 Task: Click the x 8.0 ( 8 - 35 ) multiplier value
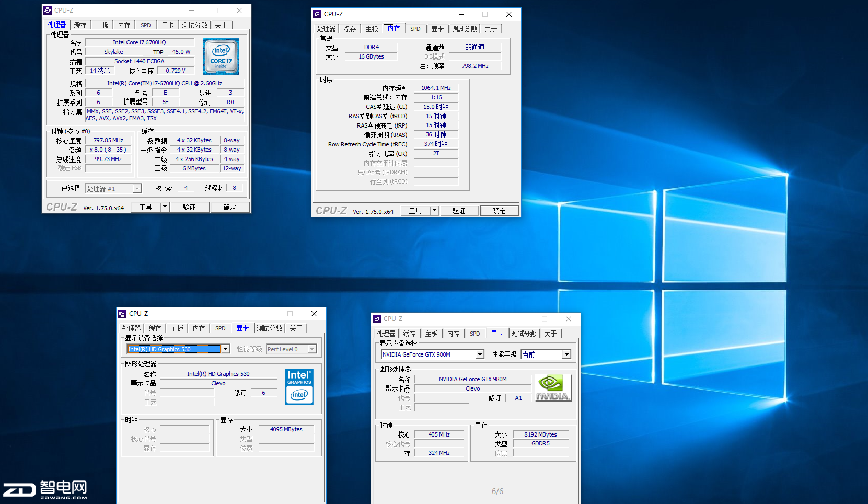[108, 150]
